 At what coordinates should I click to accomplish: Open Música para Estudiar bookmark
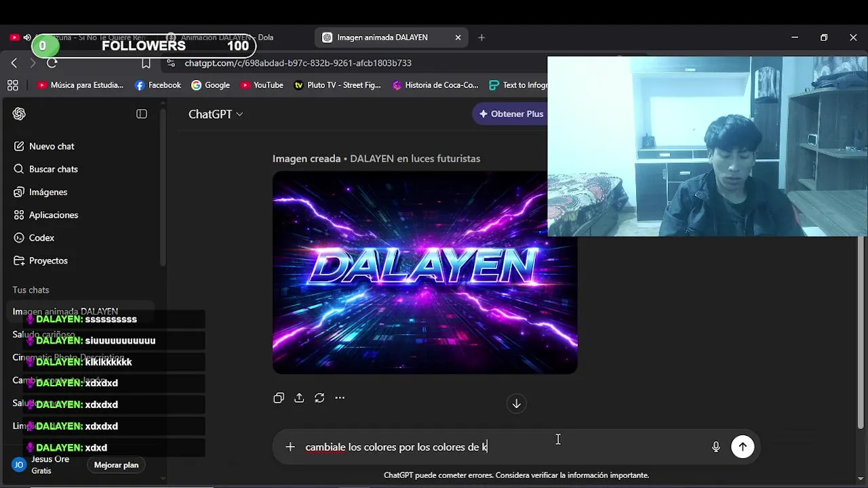[x=80, y=85]
